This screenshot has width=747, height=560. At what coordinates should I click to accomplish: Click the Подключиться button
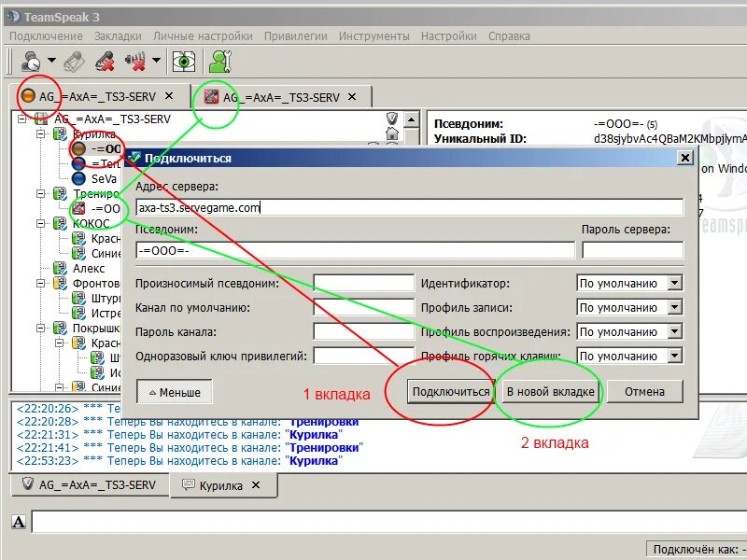pyautogui.click(x=451, y=391)
